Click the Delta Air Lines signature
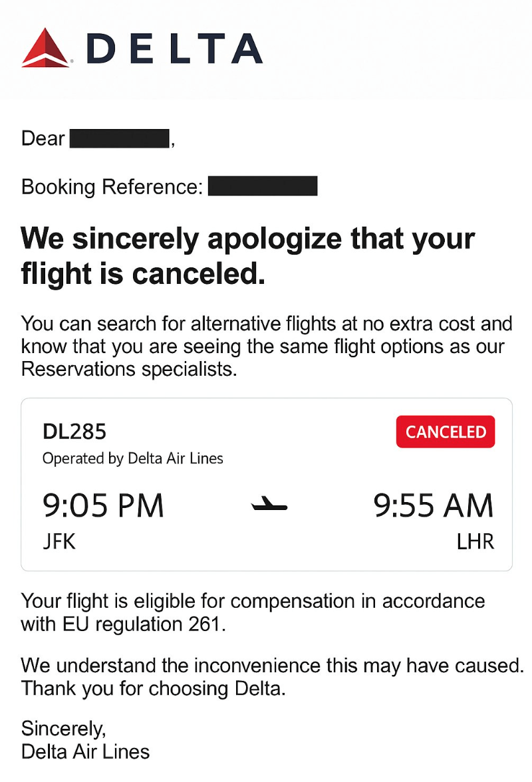The height and width of the screenshot is (782, 532). [x=86, y=752]
